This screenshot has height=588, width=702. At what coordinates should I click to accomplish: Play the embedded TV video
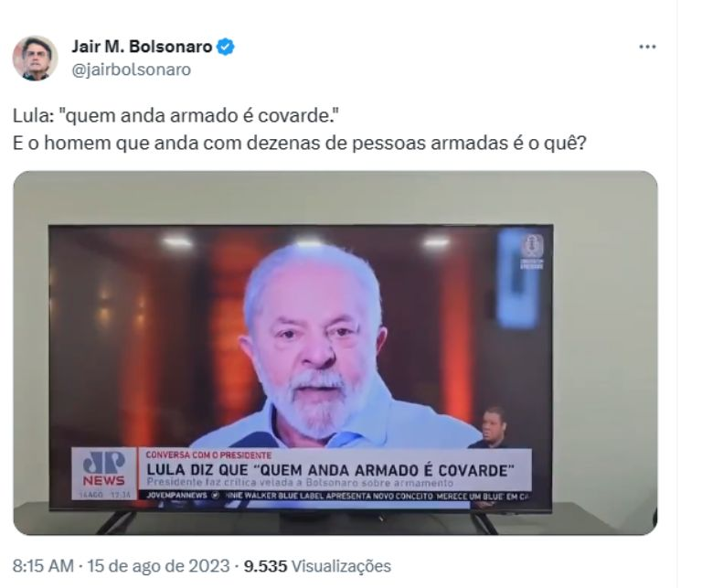(335, 353)
